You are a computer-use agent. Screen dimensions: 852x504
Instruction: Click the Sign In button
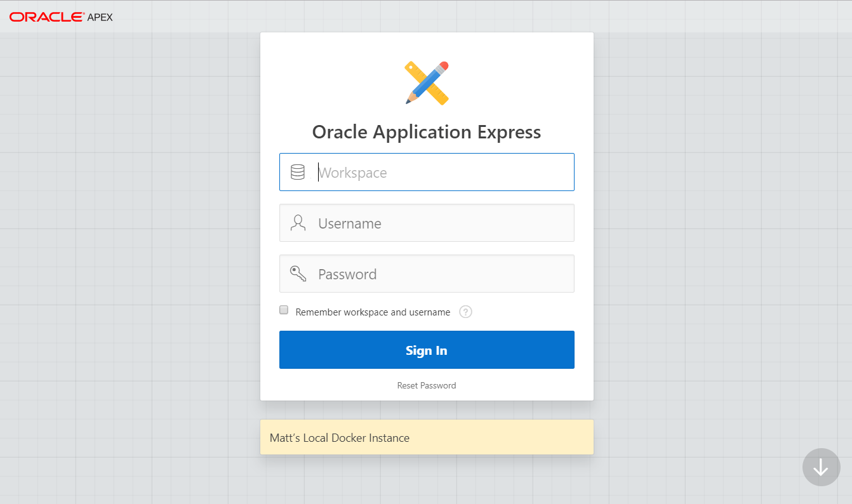427,350
